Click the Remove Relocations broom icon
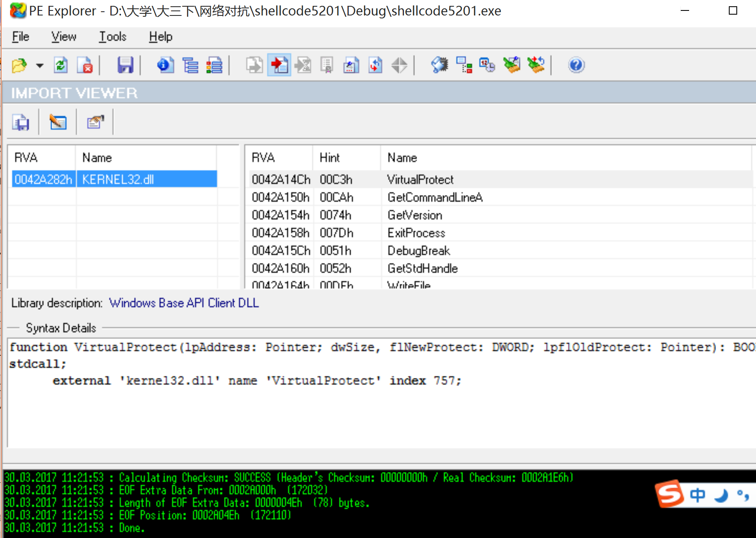Screen dimensions: 756x538 tap(512, 65)
